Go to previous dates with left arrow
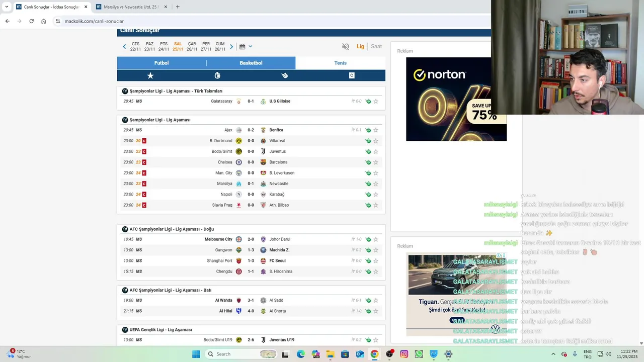Image resolution: width=644 pixels, height=362 pixels. (124, 47)
